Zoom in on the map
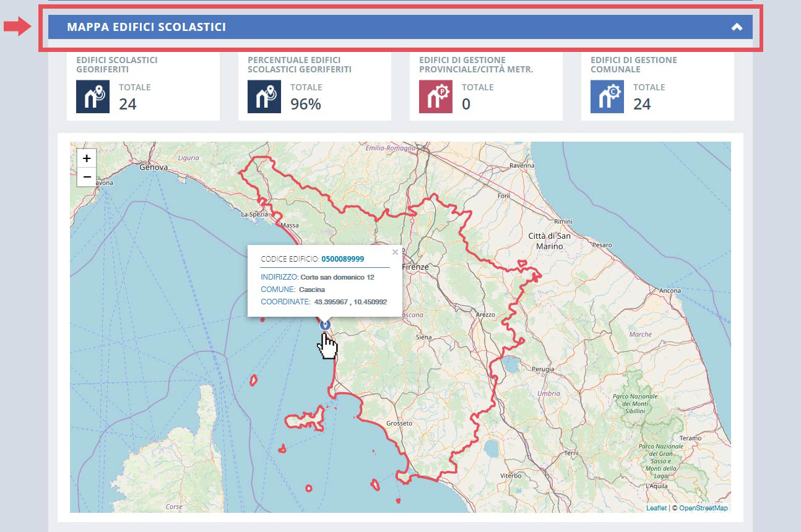 87,158
